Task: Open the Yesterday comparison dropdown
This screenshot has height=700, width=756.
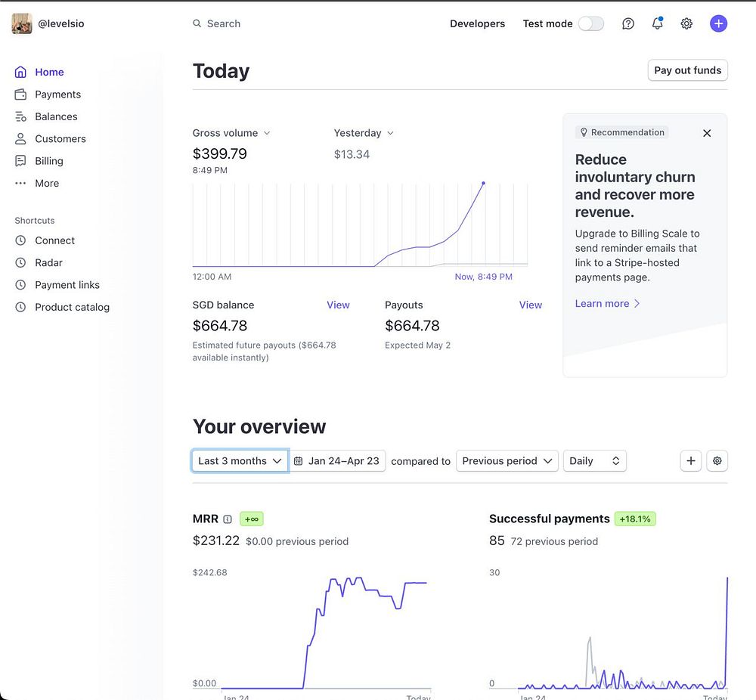Action: 364,133
